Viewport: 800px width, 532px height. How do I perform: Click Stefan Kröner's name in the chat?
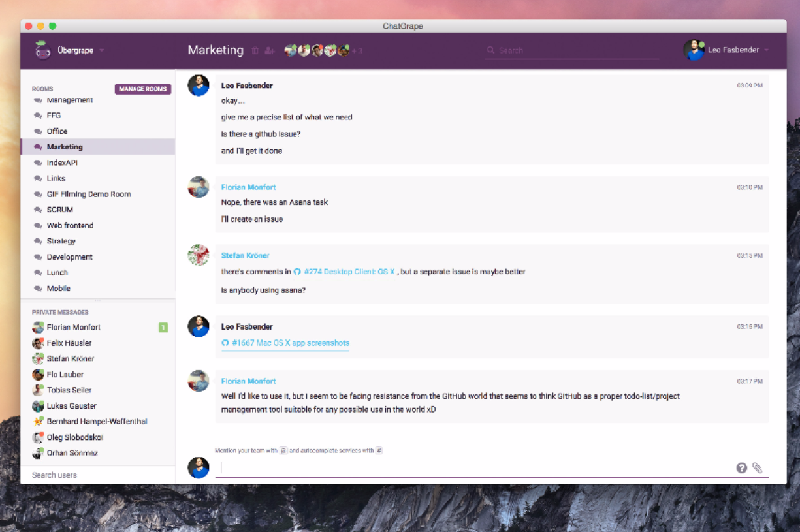(245, 255)
